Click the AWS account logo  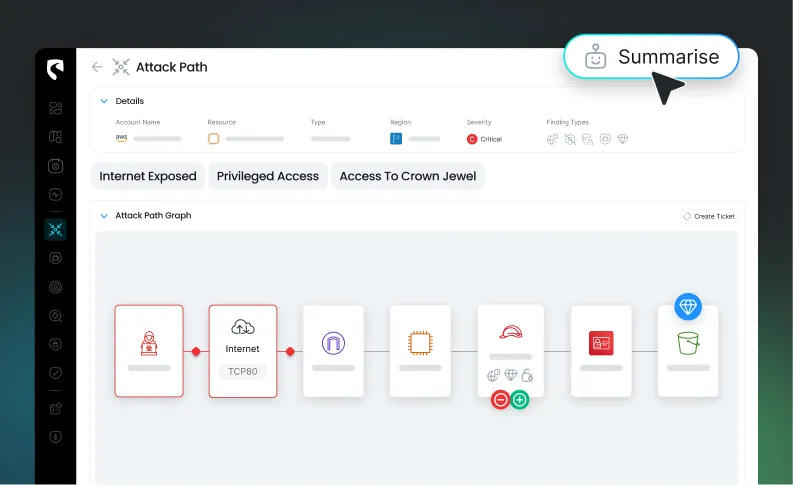tap(121, 138)
